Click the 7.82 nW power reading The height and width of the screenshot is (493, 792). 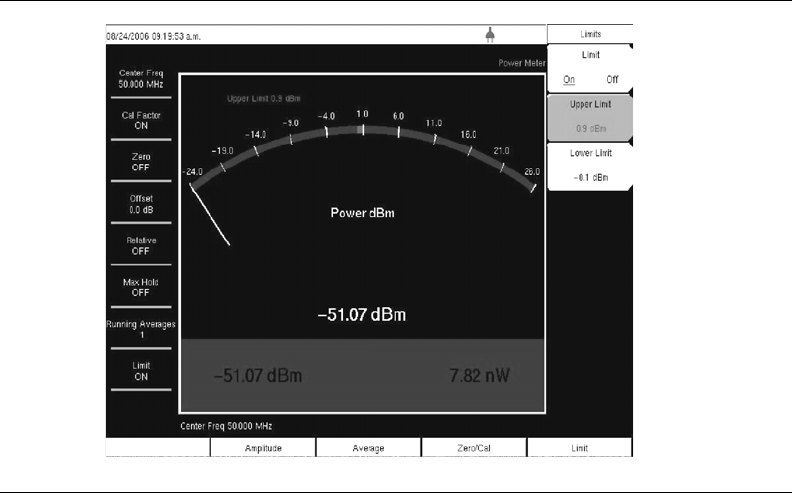479,376
